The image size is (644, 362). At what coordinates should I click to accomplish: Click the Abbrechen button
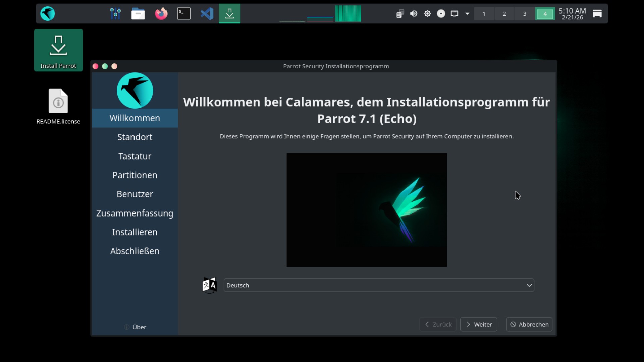tap(529, 324)
